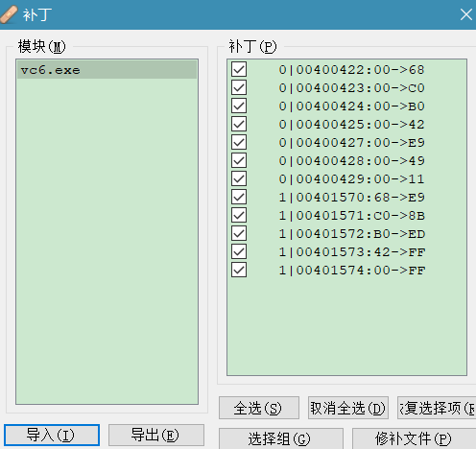This screenshot has height=449, width=476.
Task: Close the 补丁 dialog window
Action: (x=465, y=14)
